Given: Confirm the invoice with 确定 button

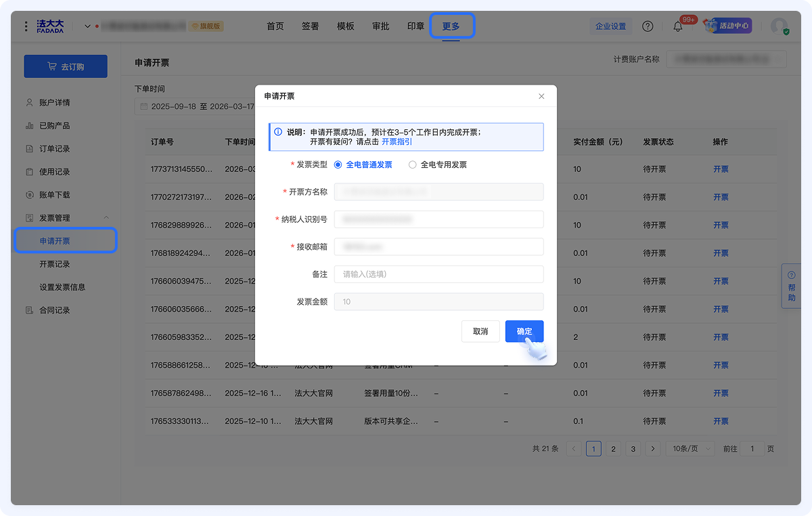Looking at the screenshot, I should 524,331.
